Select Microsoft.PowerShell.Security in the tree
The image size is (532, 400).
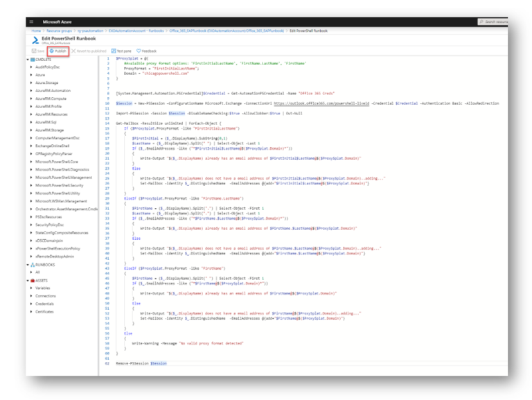click(60, 185)
